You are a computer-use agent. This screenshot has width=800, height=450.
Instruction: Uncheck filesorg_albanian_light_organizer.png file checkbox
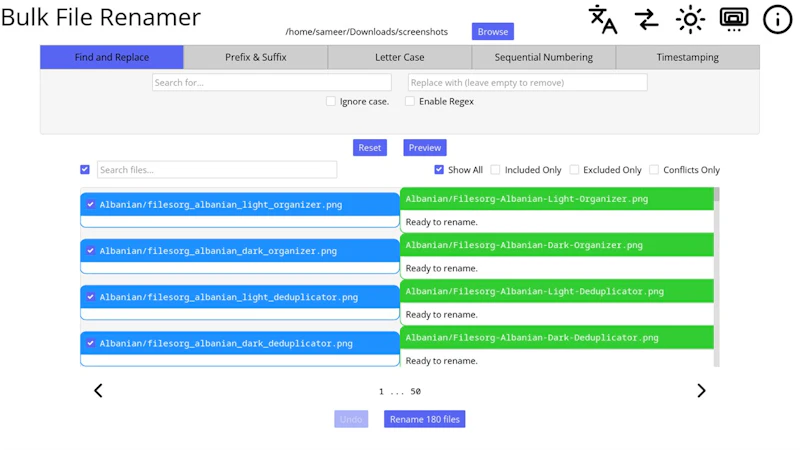pyautogui.click(x=91, y=204)
